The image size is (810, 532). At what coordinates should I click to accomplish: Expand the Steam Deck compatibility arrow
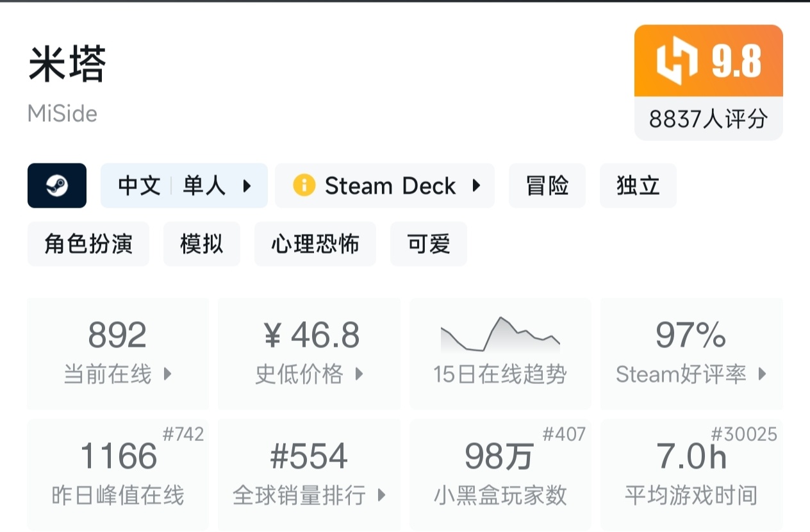click(476, 186)
